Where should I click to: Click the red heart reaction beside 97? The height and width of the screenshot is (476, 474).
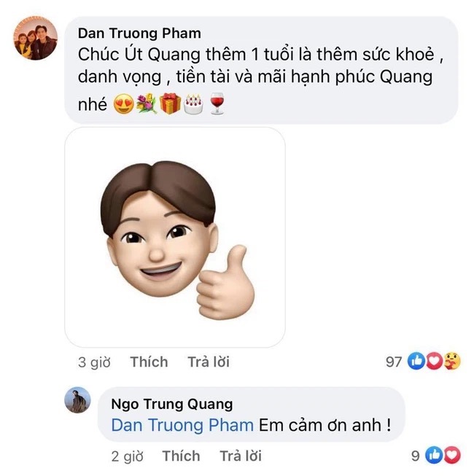click(x=434, y=361)
